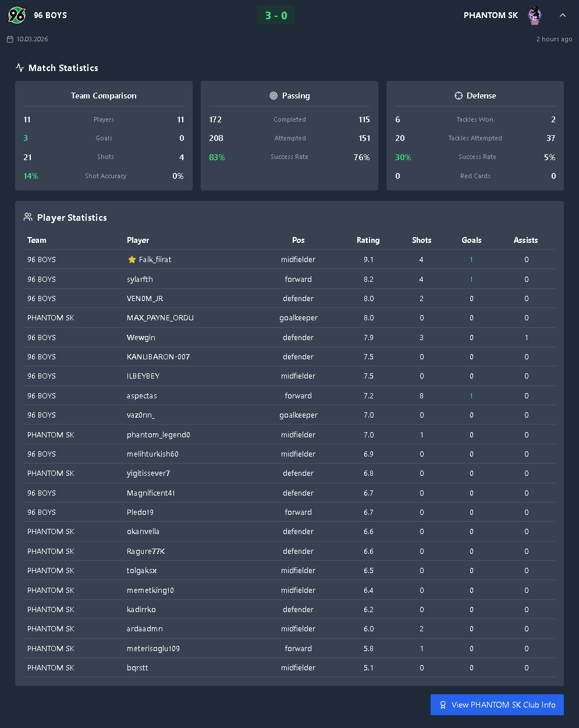Select player aspectas in the table
Image resolution: width=579 pixels, height=728 pixels.
[x=142, y=396]
